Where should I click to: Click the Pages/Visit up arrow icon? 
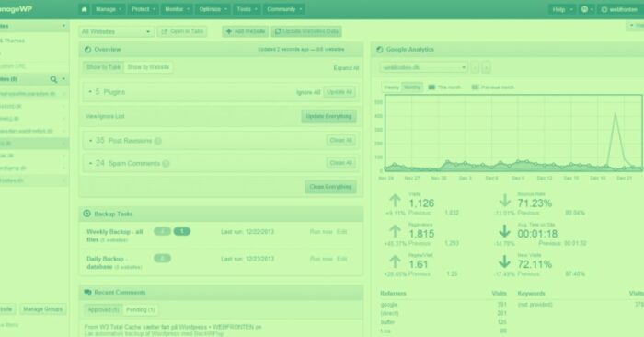[x=395, y=261]
